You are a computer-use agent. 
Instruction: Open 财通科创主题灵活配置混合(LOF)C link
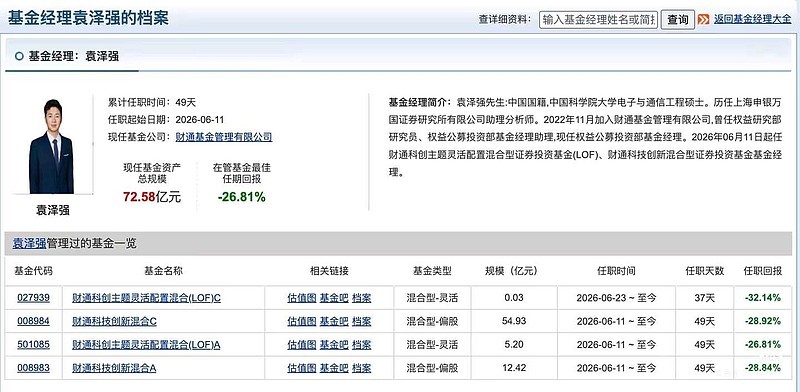146,298
